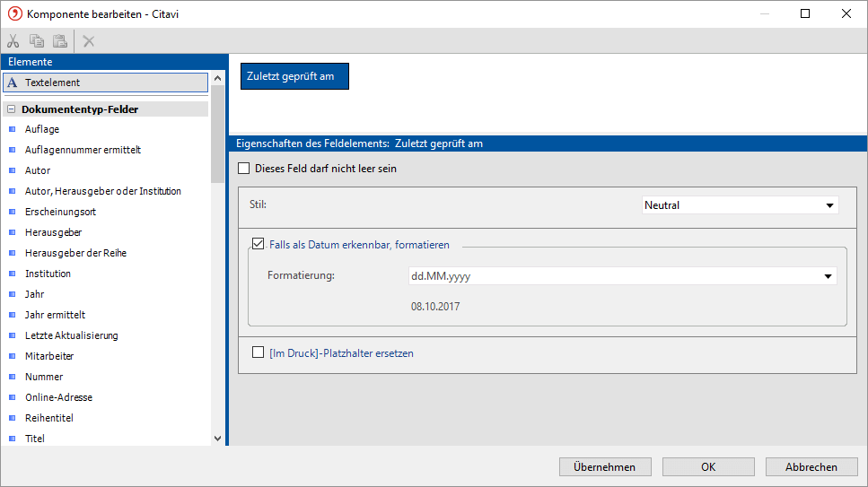Select the Textelement item

click(x=106, y=83)
